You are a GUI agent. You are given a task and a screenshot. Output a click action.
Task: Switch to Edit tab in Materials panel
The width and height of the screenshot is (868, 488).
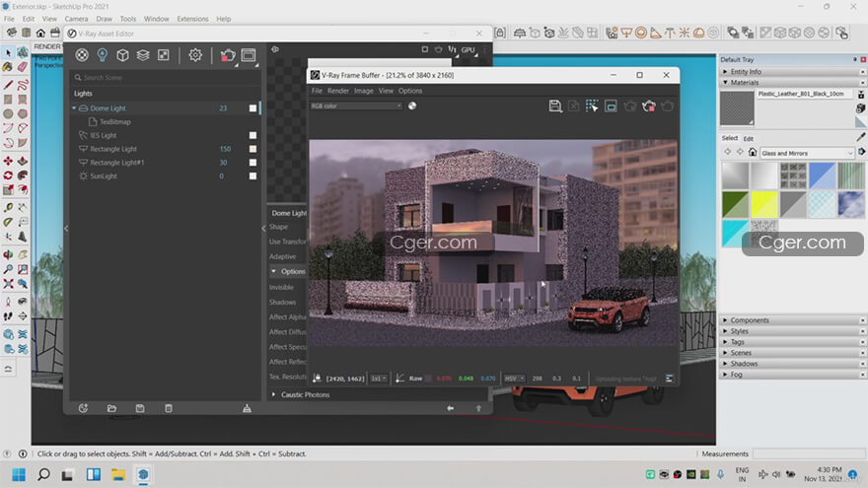pos(749,138)
